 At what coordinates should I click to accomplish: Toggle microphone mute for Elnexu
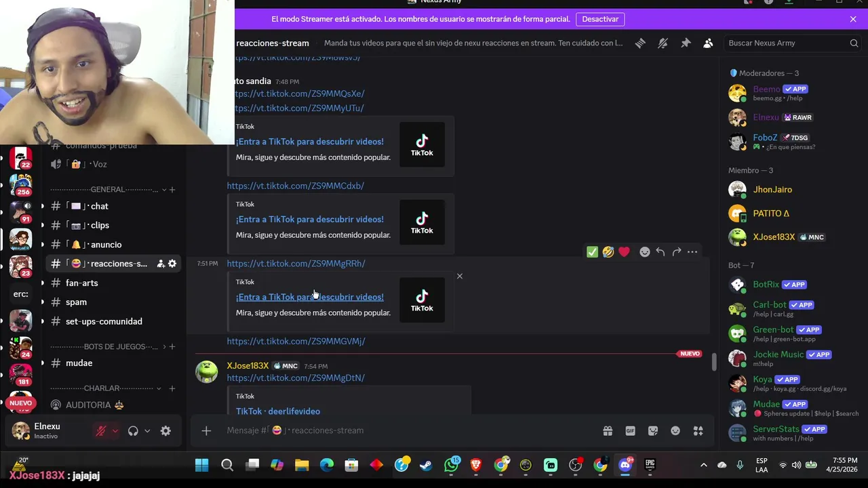click(x=101, y=431)
